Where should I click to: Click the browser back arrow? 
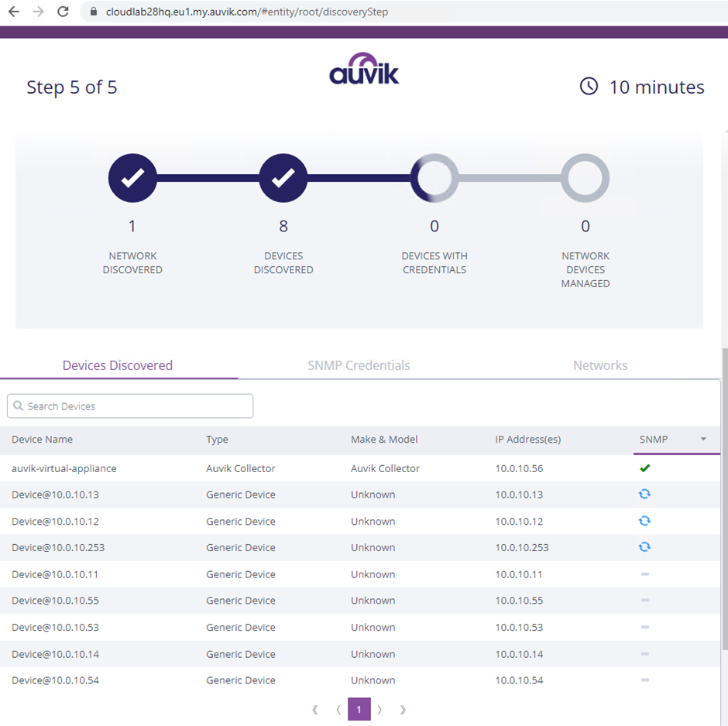pyautogui.click(x=14, y=12)
